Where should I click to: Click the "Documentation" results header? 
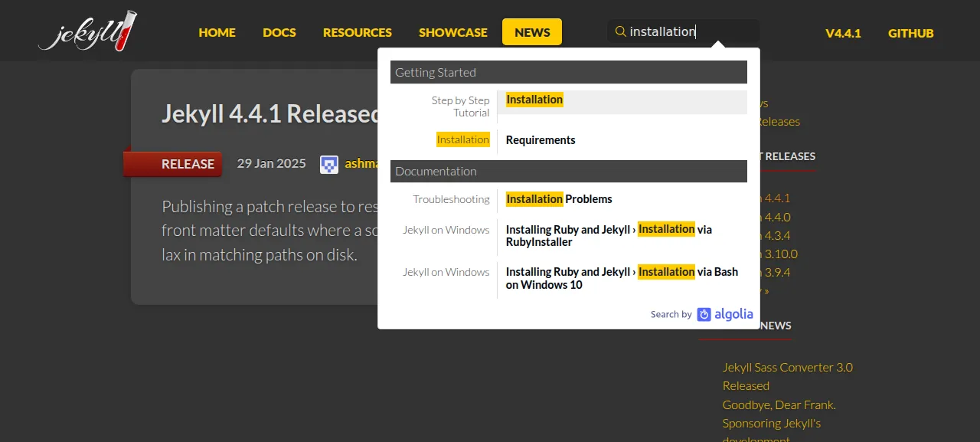pyautogui.click(x=568, y=171)
